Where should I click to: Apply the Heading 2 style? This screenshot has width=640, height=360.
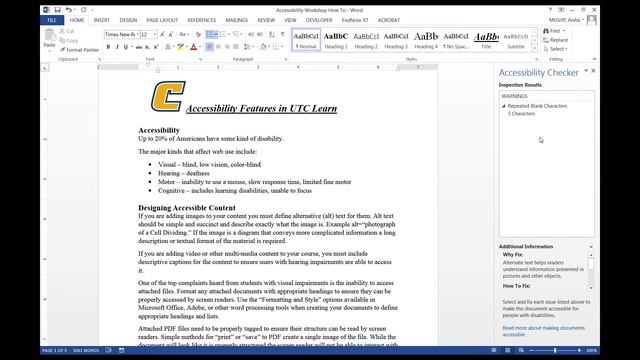(366, 40)
